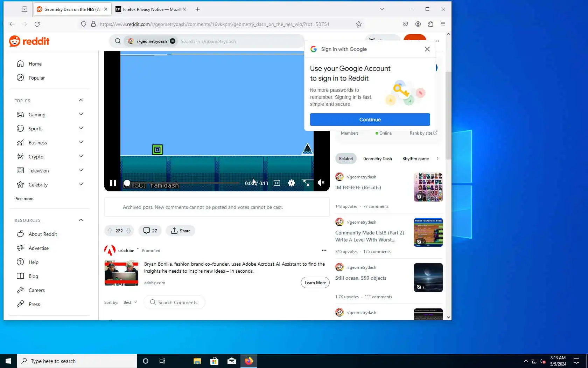
Task: Open File Explorer from the taskbar
Action: [x=197, y=361]
